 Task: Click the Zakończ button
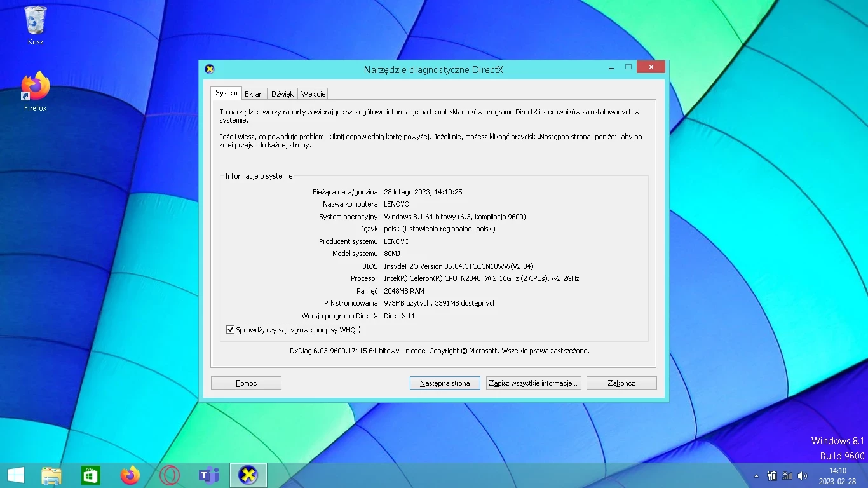[x=621, y=383]
